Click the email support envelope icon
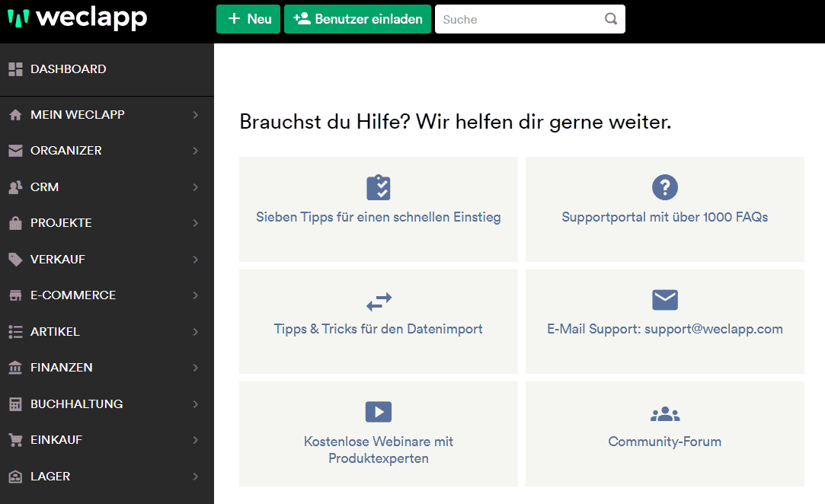The height and width of the screenshot is (504, 825). (665, 300)
